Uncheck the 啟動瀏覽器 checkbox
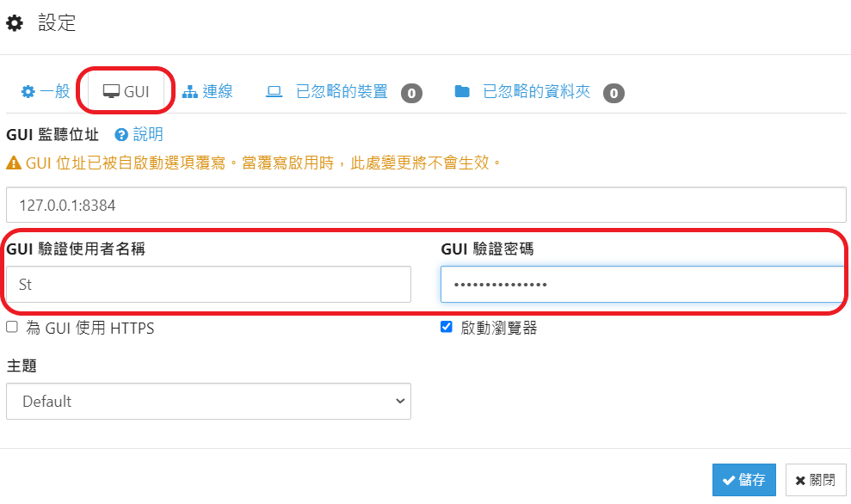 (446, 327)
